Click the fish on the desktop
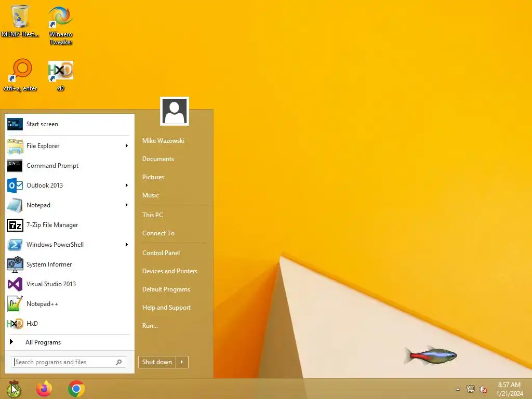The height and width of the screenshot is (399, 532). 430,355
